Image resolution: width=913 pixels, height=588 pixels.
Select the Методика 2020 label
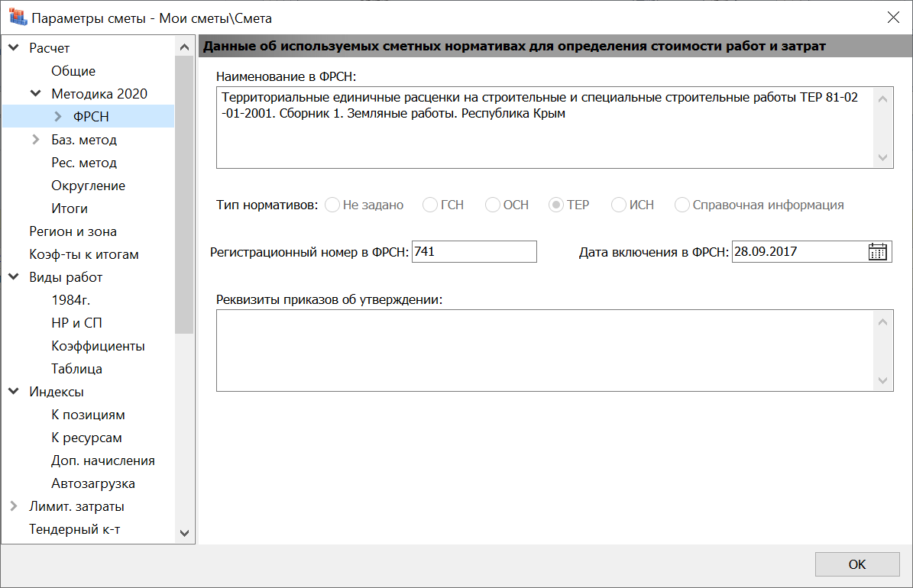pos(99,94)
